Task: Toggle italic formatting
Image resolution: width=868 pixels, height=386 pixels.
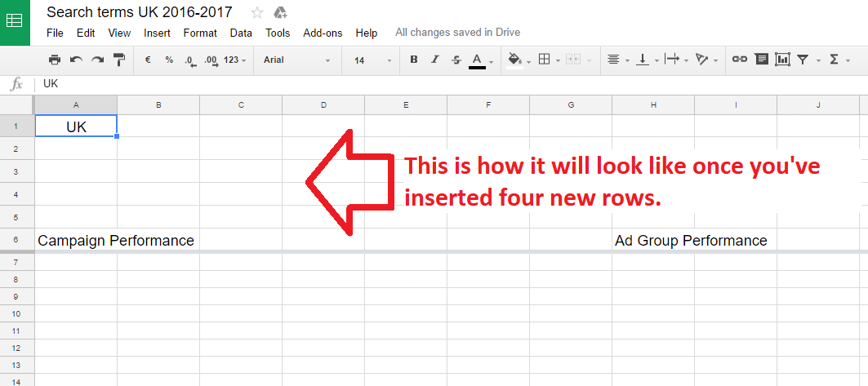Action: (x=435, y=60)
